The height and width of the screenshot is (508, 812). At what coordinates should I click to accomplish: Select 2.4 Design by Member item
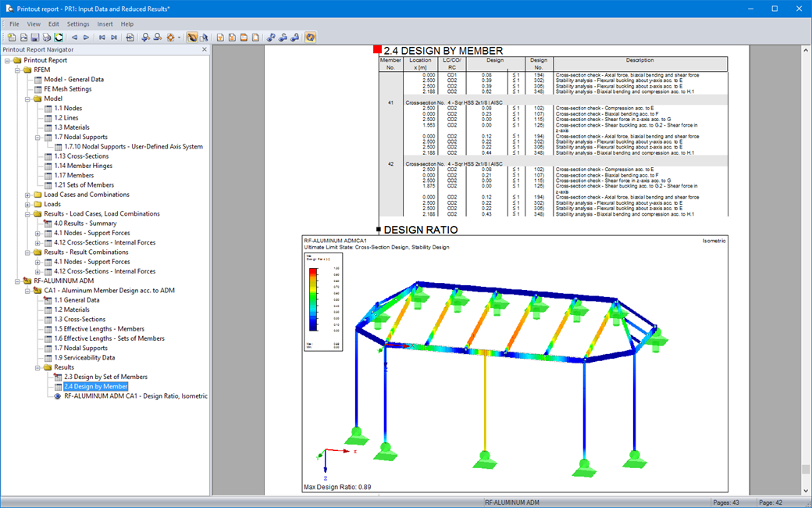coord(96,387)
